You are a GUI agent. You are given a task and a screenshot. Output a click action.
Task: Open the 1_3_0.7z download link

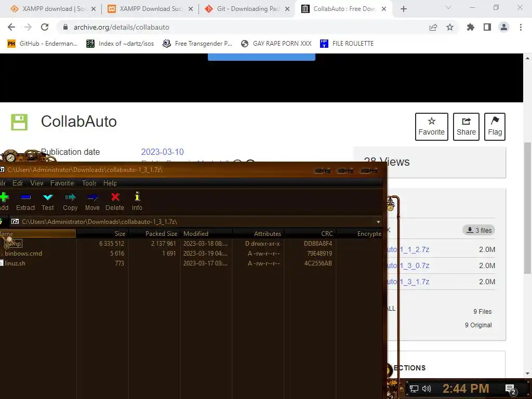pos(408,265)
